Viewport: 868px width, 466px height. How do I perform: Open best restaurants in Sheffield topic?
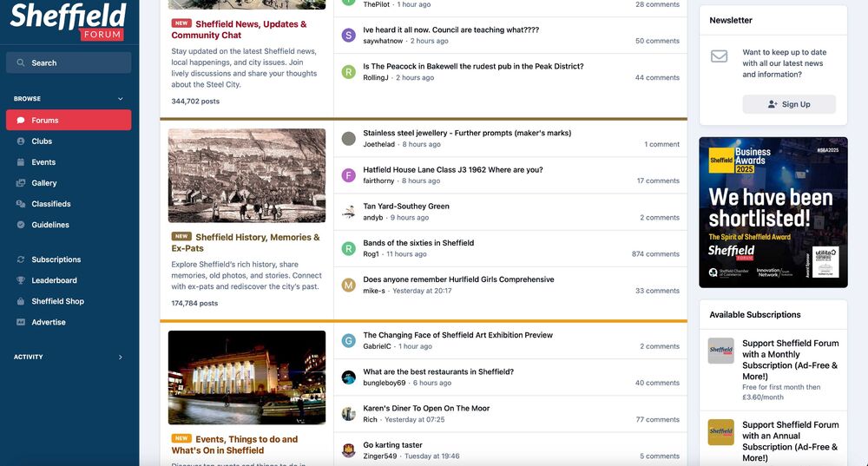(x=438, y=372)
